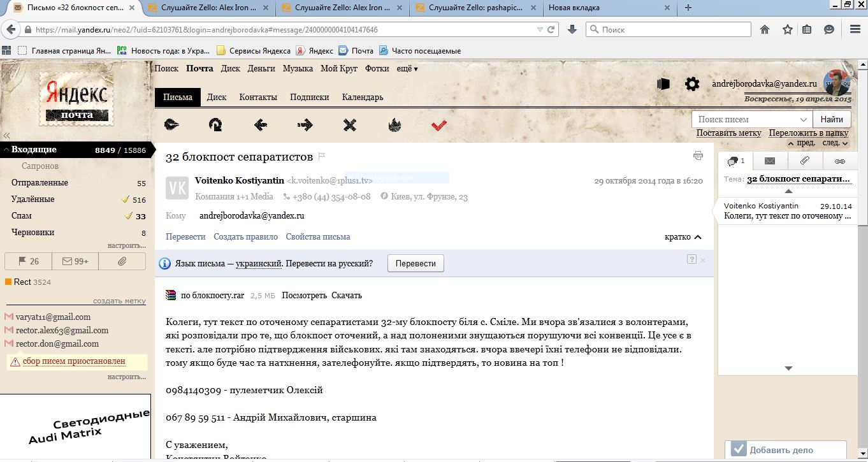Click the compose new letter pen icon
Viewport: 868px width, 462px height.
(171, 125)
